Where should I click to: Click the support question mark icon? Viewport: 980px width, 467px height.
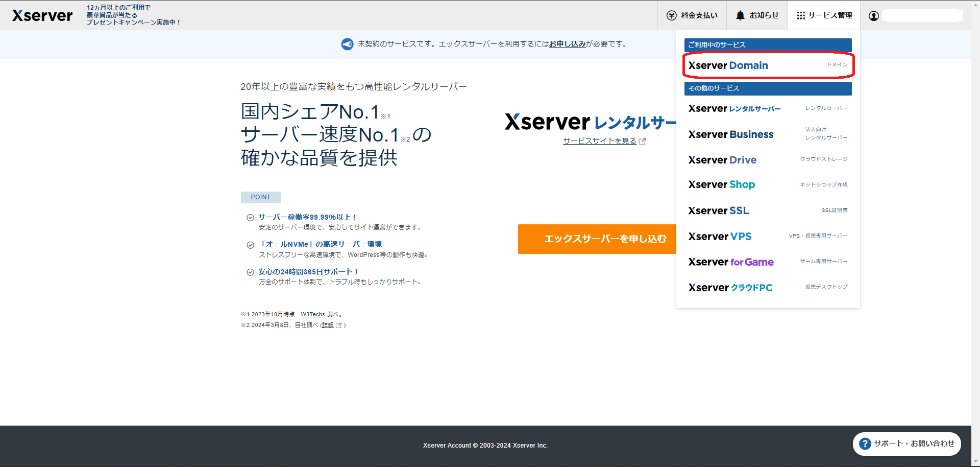coord(865,443)
